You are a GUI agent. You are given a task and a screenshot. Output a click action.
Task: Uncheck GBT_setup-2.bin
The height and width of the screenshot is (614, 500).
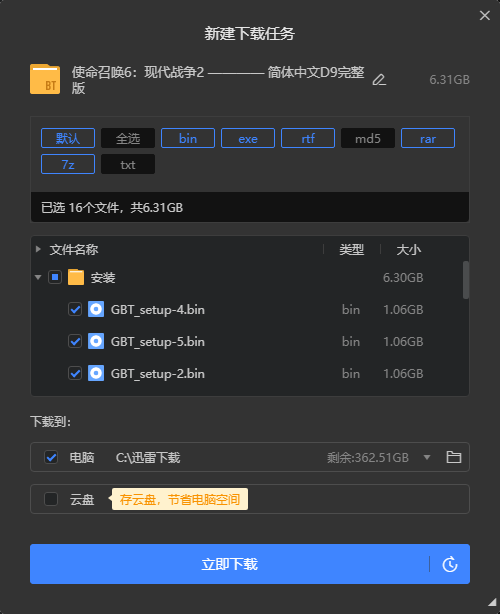[75, 373]
